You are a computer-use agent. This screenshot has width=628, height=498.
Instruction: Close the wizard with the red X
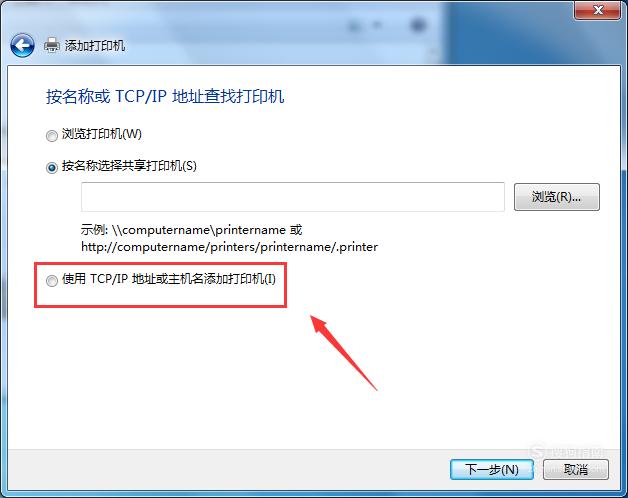(x=598, y=10)
